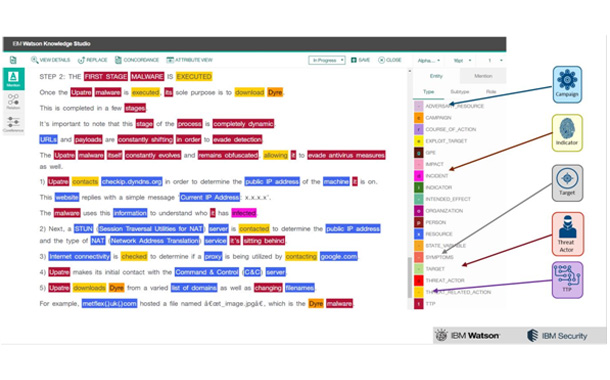Click the entity list scrollbar
Viewport: 610px width, 380px height.
(x=409, y=278)
